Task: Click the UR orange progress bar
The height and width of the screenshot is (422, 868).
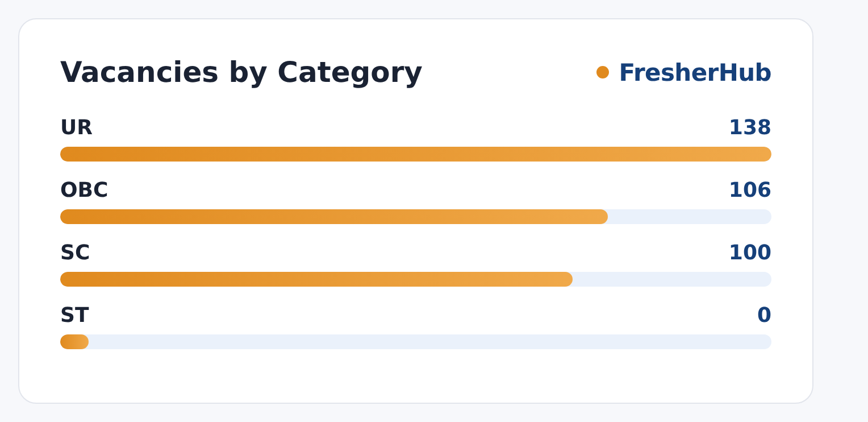Action: [x=416, y=154]
